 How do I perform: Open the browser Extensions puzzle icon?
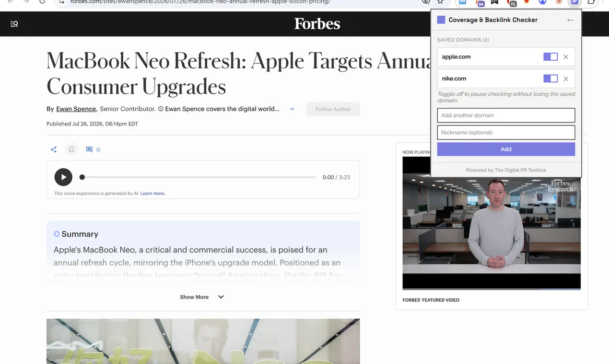tap(591, 2)
